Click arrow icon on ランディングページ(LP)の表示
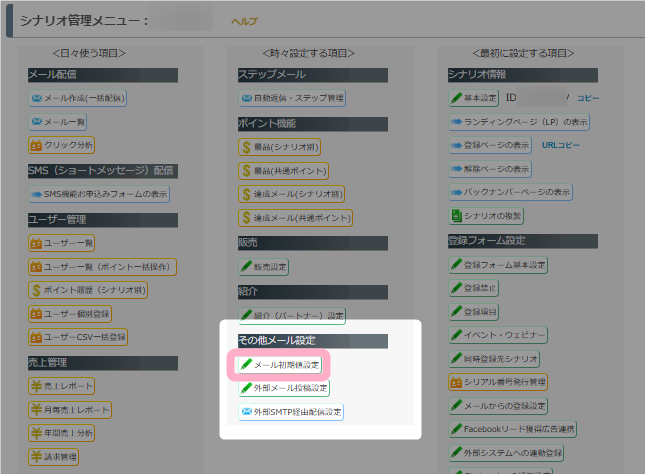Viewport: 645px width, 474px height. point(456,122)
